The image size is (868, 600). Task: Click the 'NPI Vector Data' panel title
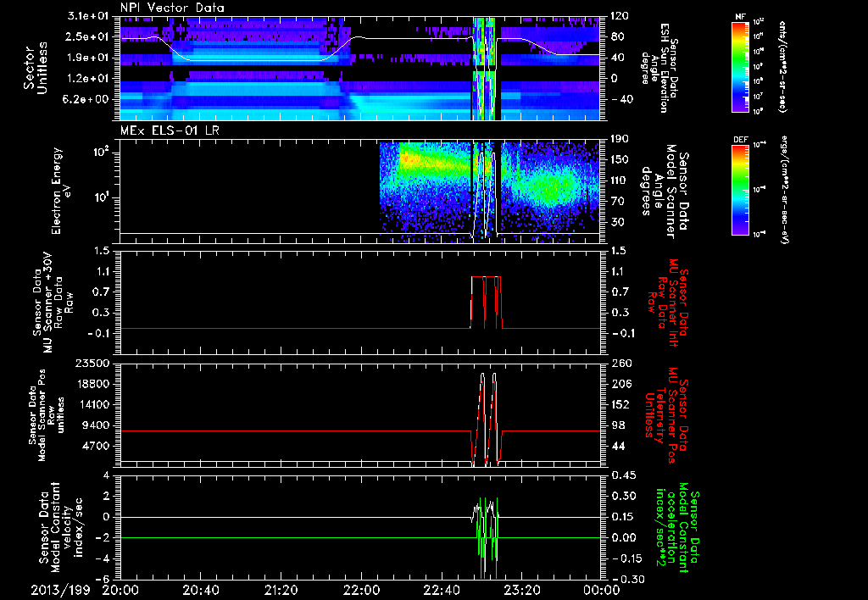click(172, 8)
